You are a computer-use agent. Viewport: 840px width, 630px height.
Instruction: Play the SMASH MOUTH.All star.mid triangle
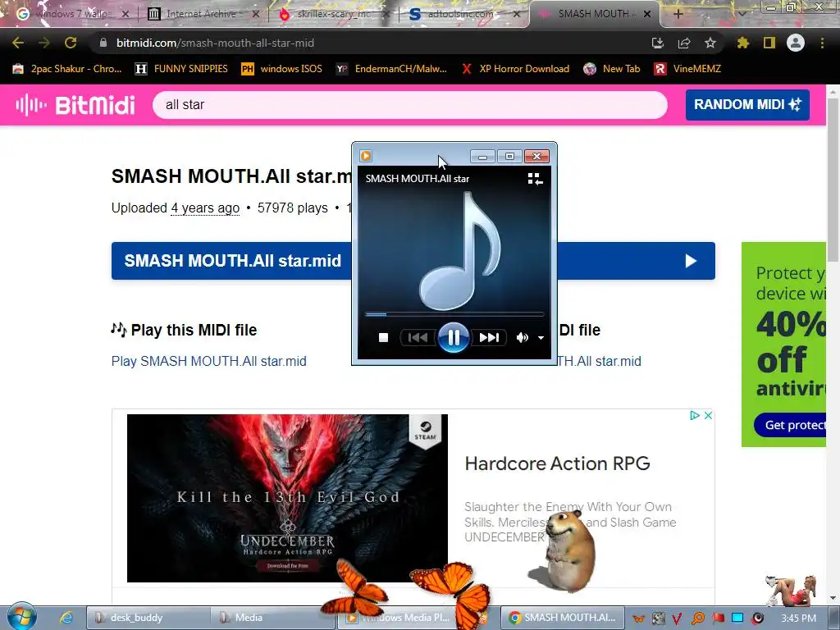pyautogui.click(x=691, y=261)
